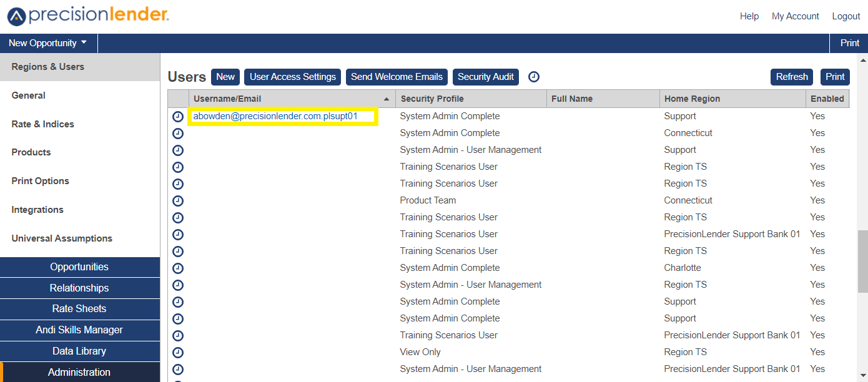Click the Username/Email sort arrow
This screenshot has height=382, width=868.
387,99
